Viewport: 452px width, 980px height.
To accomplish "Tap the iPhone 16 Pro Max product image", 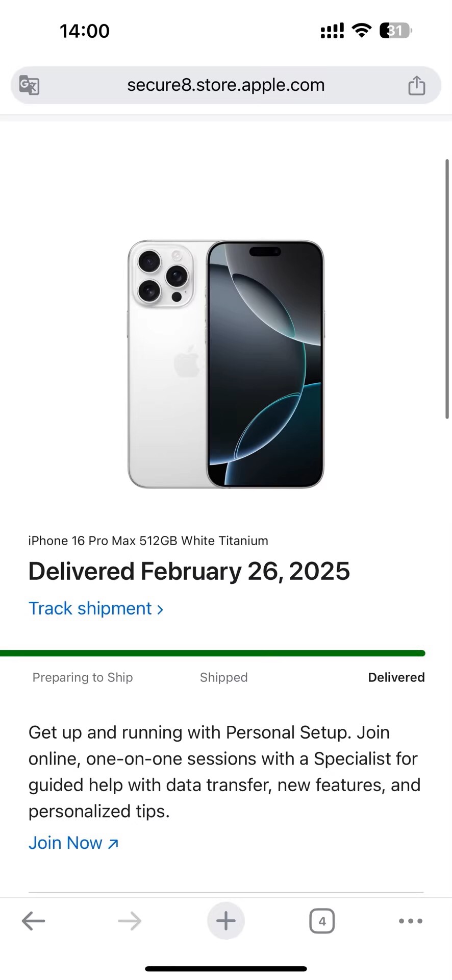I will click(x=226, y=364).
